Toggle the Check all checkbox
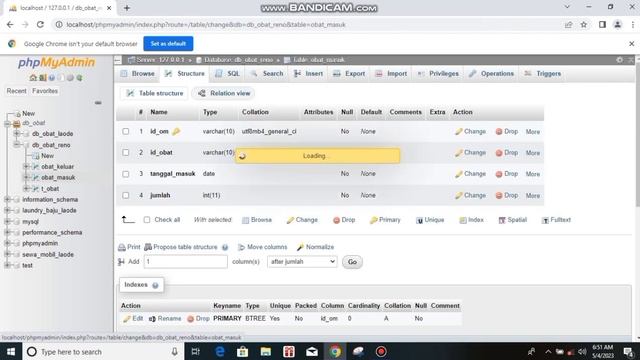The image size is (640, 360). pos(147,220)
